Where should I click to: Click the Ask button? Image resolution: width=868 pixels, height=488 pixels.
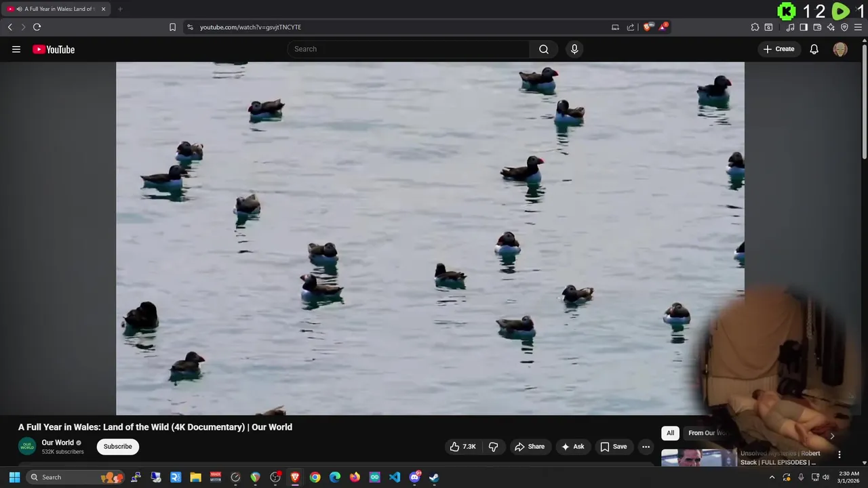click(572, 447)
